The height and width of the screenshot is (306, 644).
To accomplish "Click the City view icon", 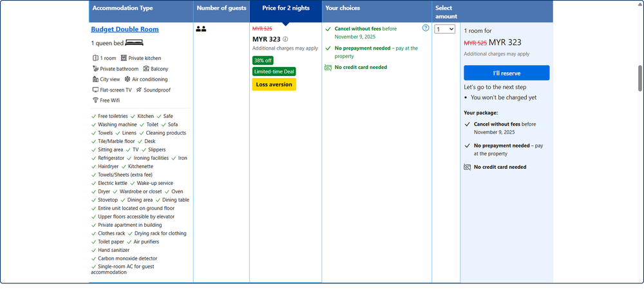I will tap(95, 79).
